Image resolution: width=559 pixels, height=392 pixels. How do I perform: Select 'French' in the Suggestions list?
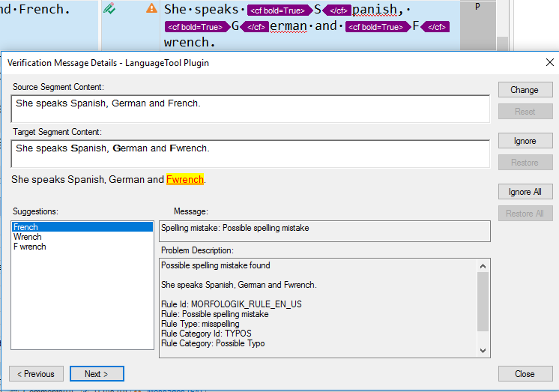25,227
